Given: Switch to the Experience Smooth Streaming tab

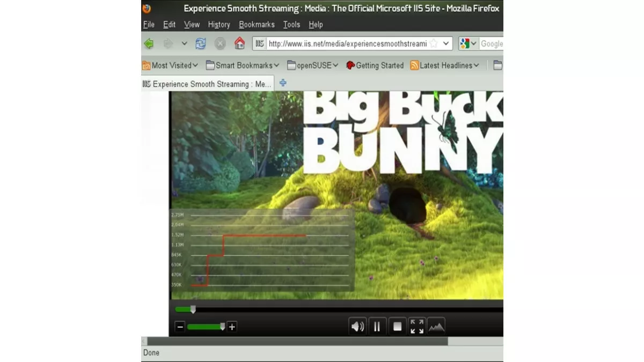Looking at the screenshot, I should tap(207, 84).
